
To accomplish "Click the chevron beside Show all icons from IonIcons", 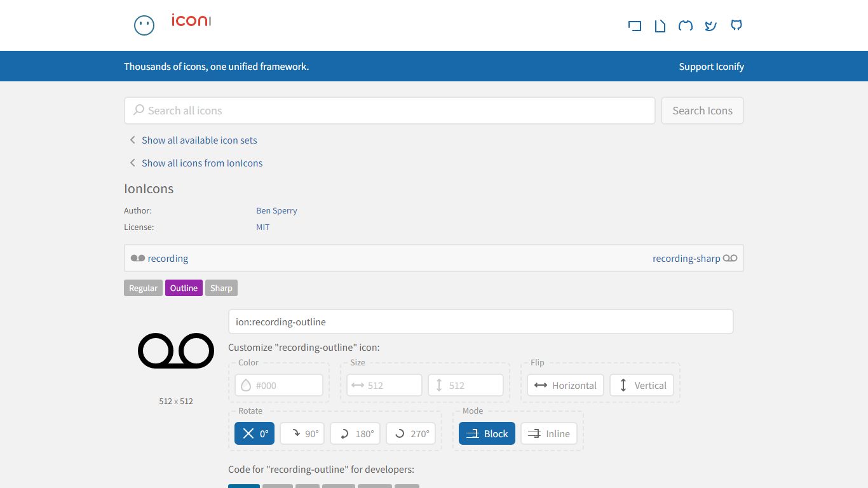I will point(132,163).
